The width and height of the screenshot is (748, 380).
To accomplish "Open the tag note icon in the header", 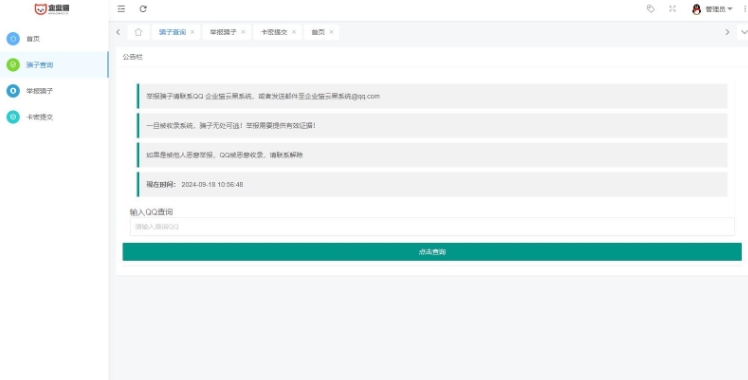I will coord(650,9).
